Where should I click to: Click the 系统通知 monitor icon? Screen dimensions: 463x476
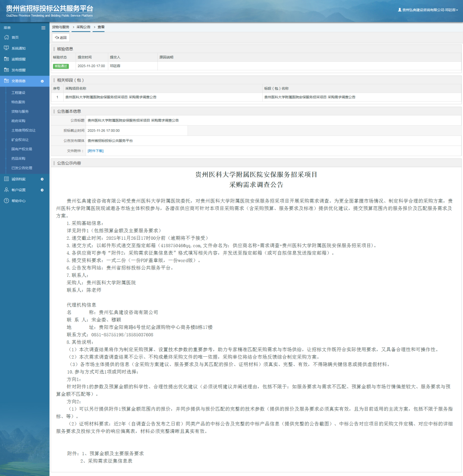6,48
